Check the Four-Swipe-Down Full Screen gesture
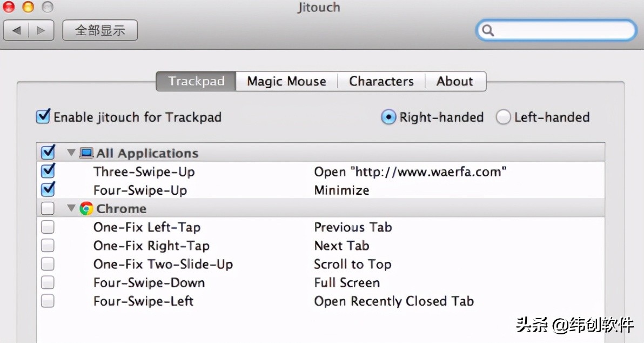Image resolution: width=644 pixels, height=343 pixels. [48, 282]
